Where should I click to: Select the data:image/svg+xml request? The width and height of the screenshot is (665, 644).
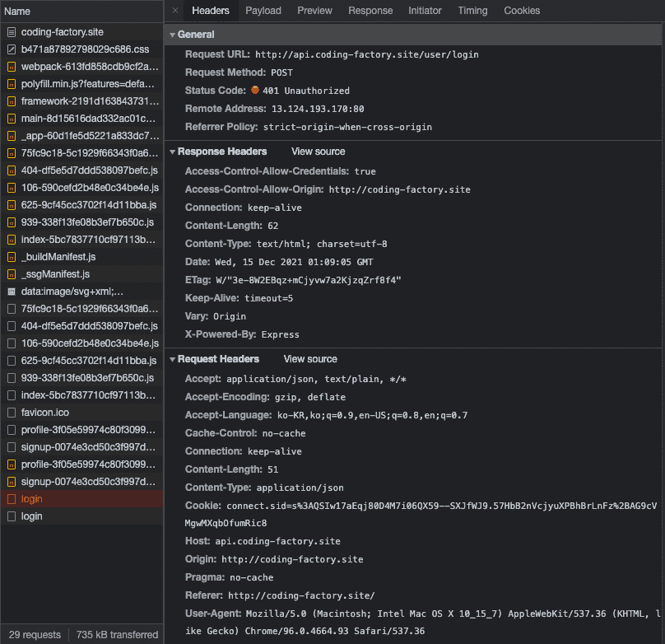point(81,292)
